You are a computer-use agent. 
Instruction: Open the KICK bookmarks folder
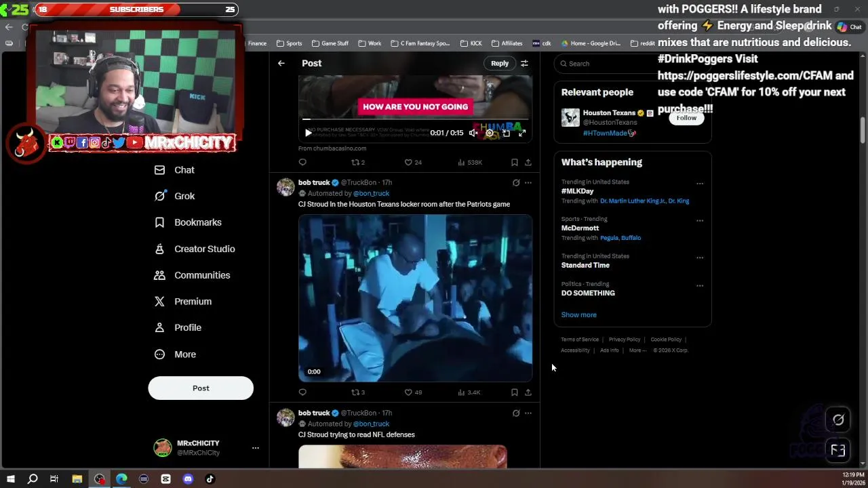(x=471, y=43)
